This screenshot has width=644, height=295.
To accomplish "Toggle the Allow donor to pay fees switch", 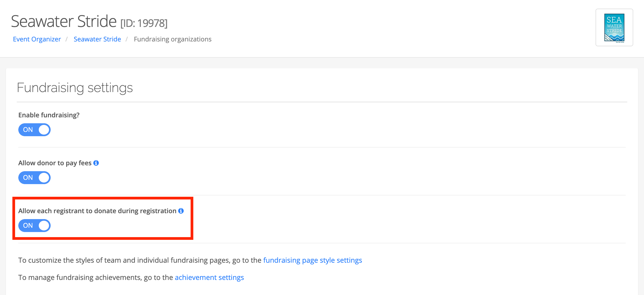I will click(34, 178).
